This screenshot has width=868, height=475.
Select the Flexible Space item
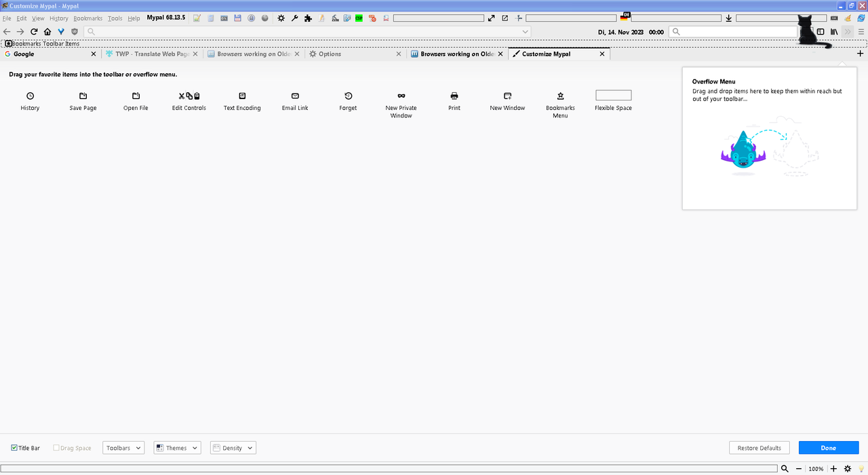click(x=613, y=102)
